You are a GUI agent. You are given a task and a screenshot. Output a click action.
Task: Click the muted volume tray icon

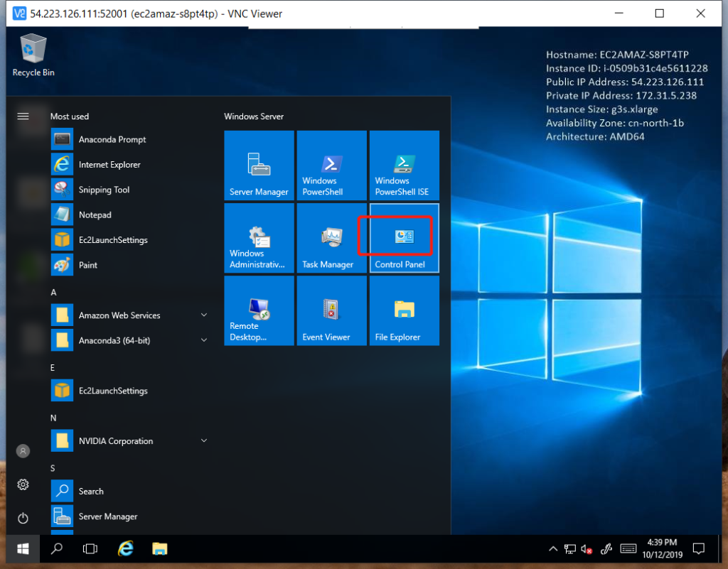tap(587, 549)
